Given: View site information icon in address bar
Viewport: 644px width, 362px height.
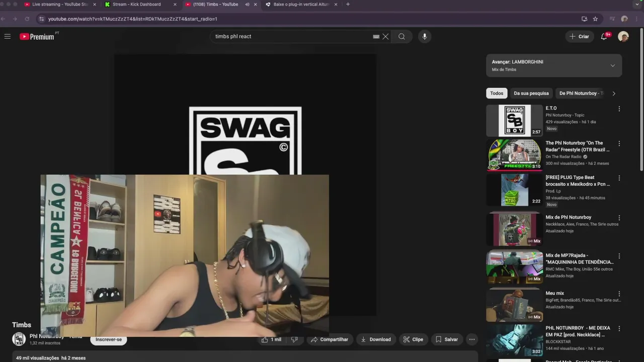Looking at the screenshot, I should 41,19.
